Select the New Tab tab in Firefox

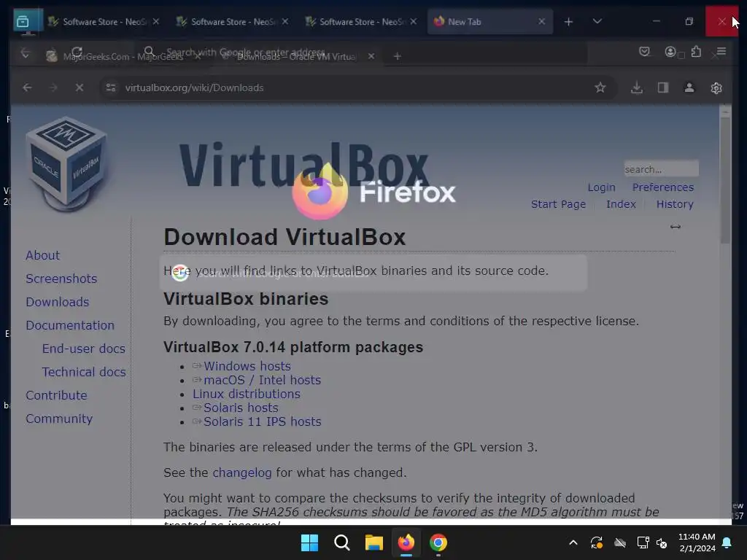(489, 21)
